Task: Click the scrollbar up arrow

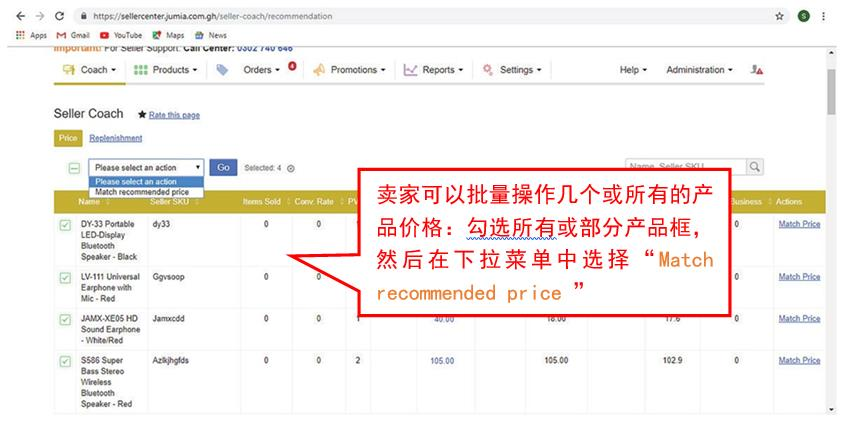Action: pyautogui.click(x=831, y=53)
